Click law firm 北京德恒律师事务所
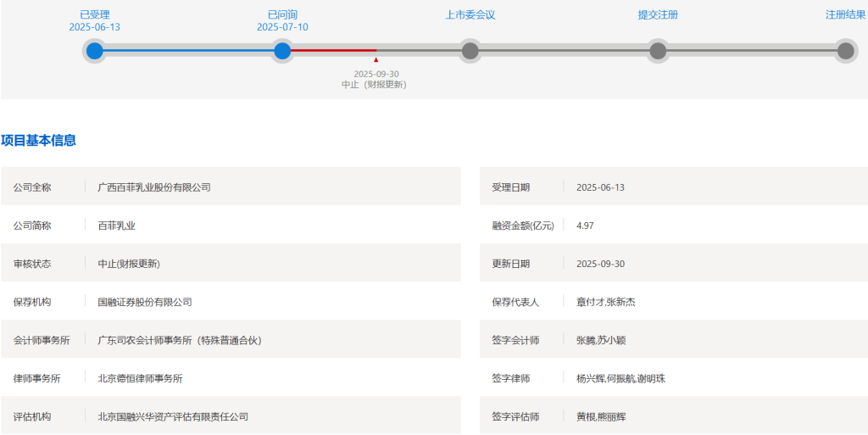The width and height of the screenshot is (868, 435). [x=140, y=378]
